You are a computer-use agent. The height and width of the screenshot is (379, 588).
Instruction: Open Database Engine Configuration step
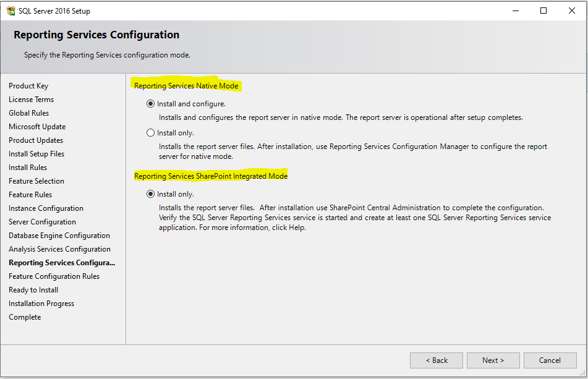tap(59, 236)
